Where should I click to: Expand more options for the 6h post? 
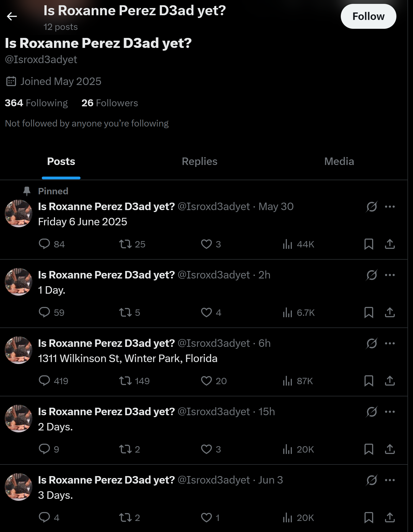click(390, 344)
